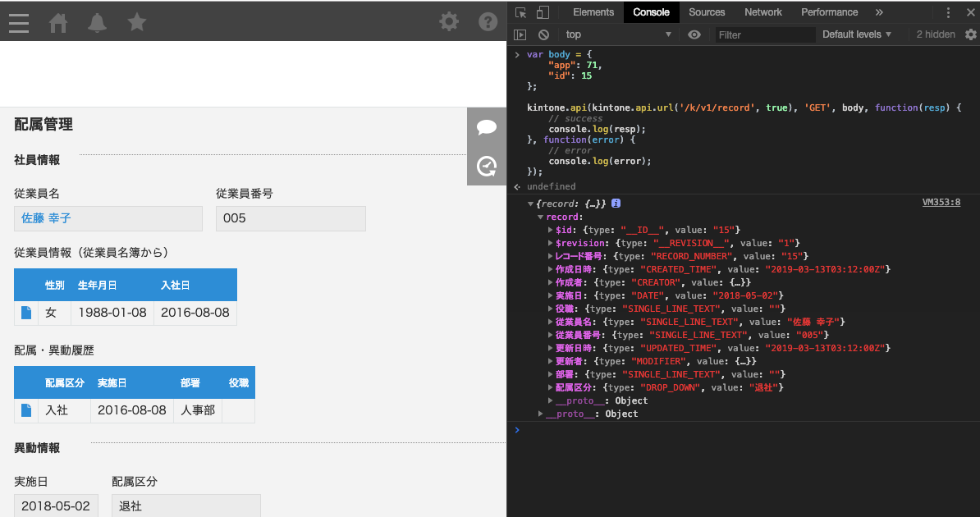Activate the DevTools inspect element picker
980x517 pixels.
(x=521, y=12)
